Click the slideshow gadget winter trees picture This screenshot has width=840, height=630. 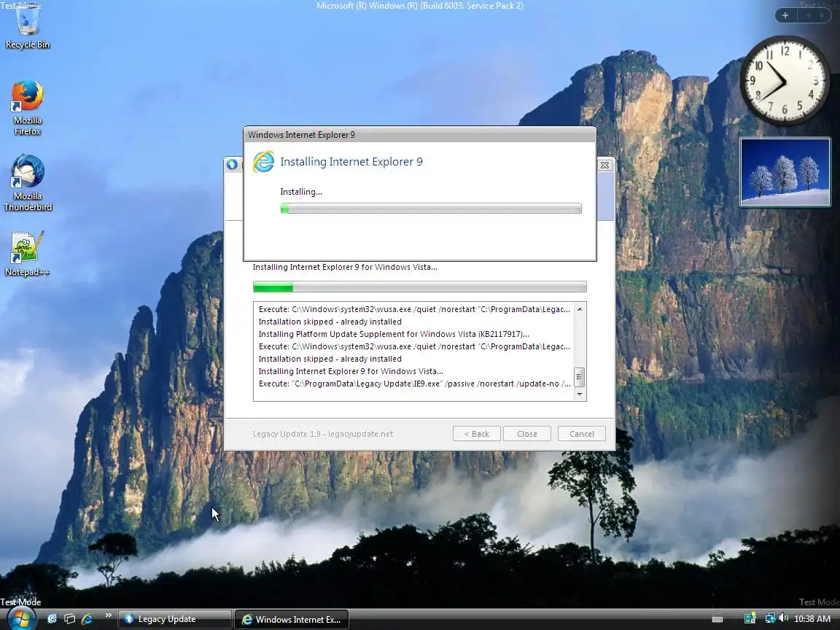coord(785,172)
